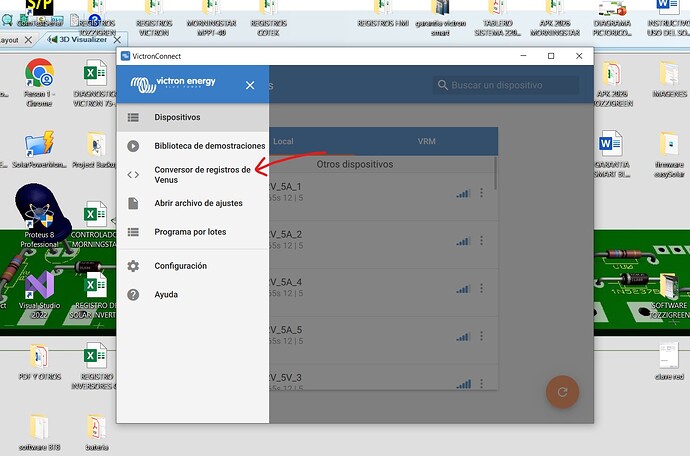Select device V_5A_2 in the list

pyautogui.click(x=382, y=245)
